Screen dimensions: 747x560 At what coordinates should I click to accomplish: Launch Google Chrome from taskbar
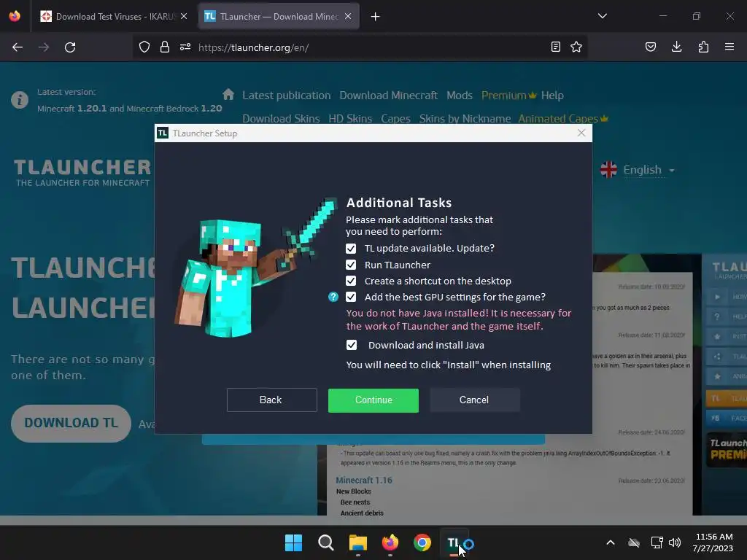tap(422, 542)
